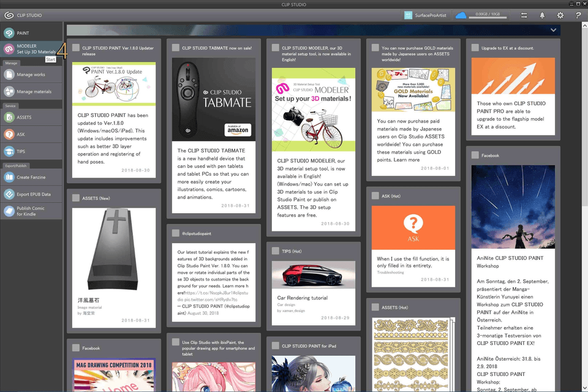Open the orange ASK banner
This screenshot has height=392, width=588.
pyautogui.click(x=413, y=228)
